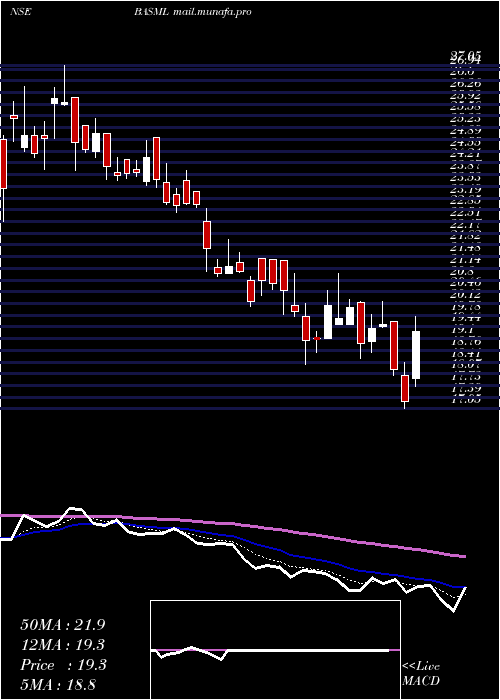Image resolution: width=500 pixels, height=700 pixels.
Task: Click the 19.1 price axis label
Action: click(x=463, y=329)
